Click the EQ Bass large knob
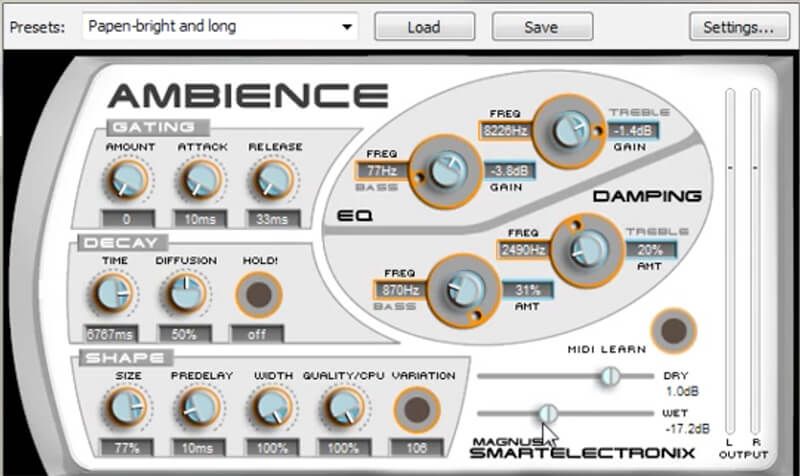The width and height of the screenshot is (800, 476). point(446,171)
